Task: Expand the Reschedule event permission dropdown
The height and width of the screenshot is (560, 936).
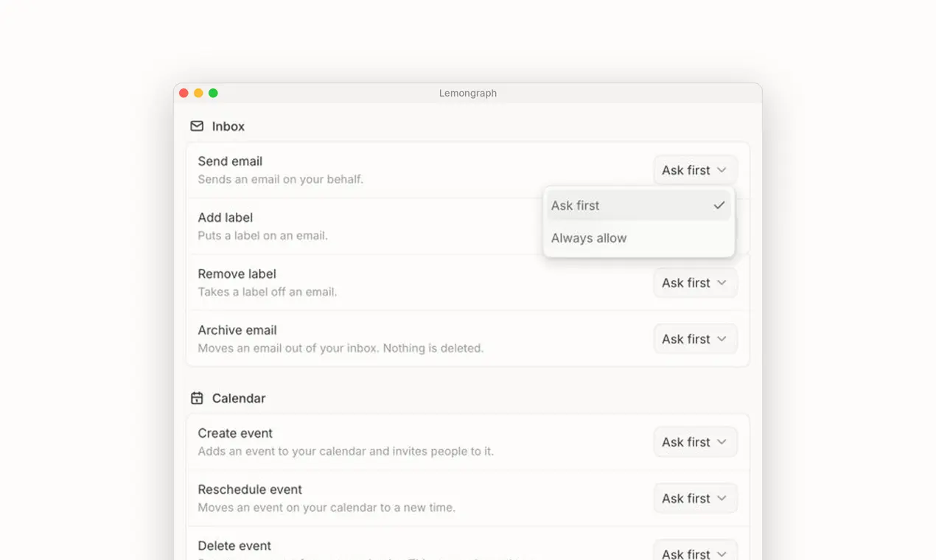Action: coord(695,498)
